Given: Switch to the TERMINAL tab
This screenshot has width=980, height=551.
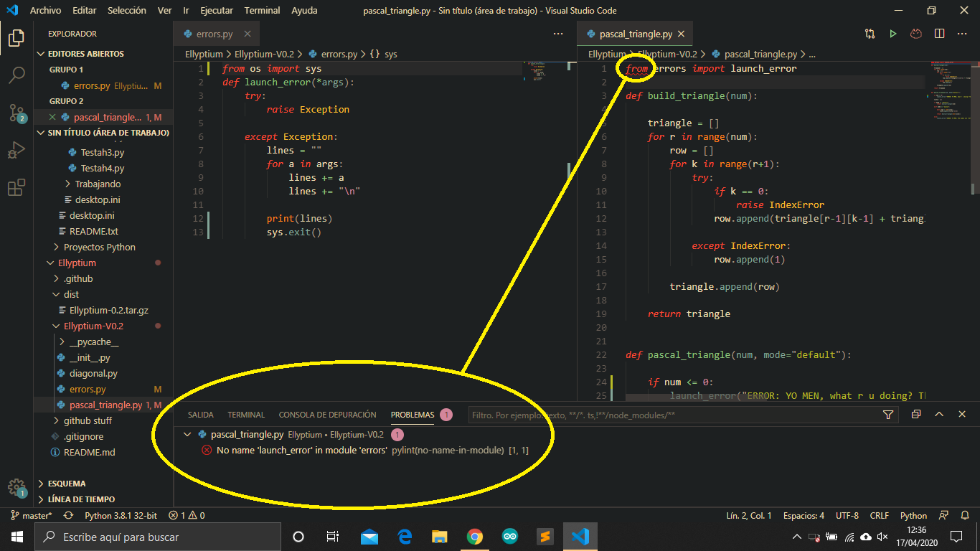Looking at the screenshot, I should [x=245, y=414].
